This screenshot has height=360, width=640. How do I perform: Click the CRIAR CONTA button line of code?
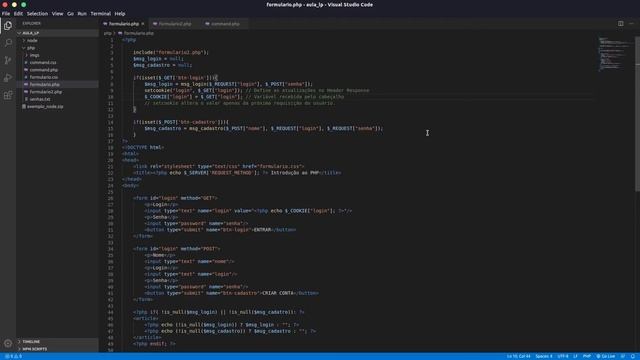click(x=231, y=293)
